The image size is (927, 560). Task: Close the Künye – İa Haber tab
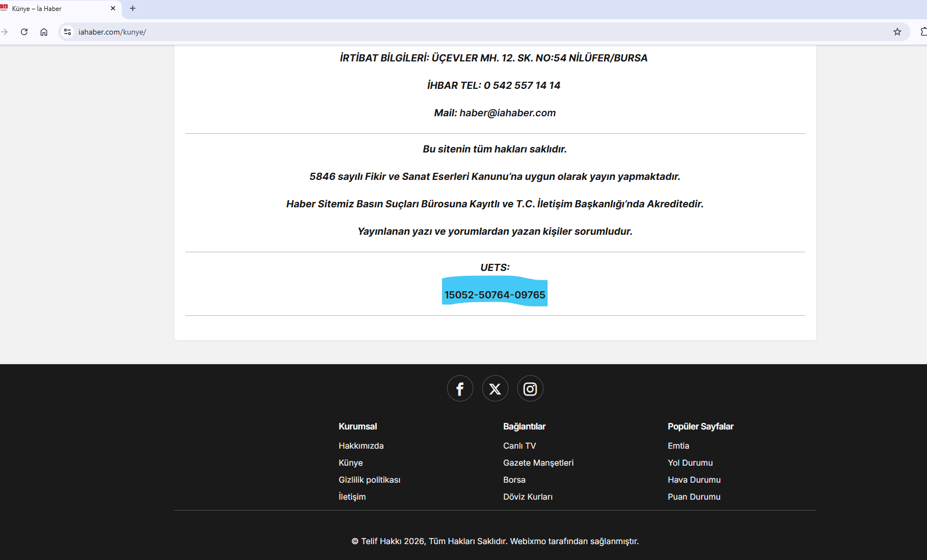[x=113, y=8]
